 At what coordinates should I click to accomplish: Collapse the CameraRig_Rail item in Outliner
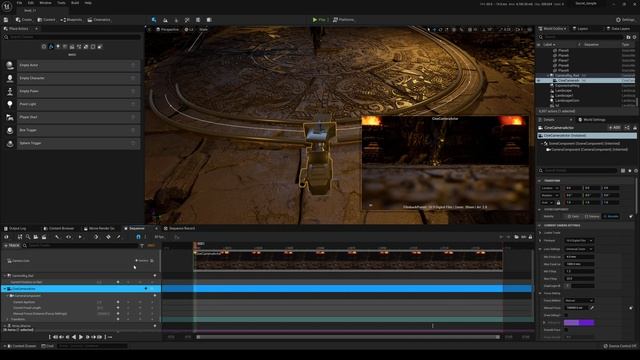548,76
